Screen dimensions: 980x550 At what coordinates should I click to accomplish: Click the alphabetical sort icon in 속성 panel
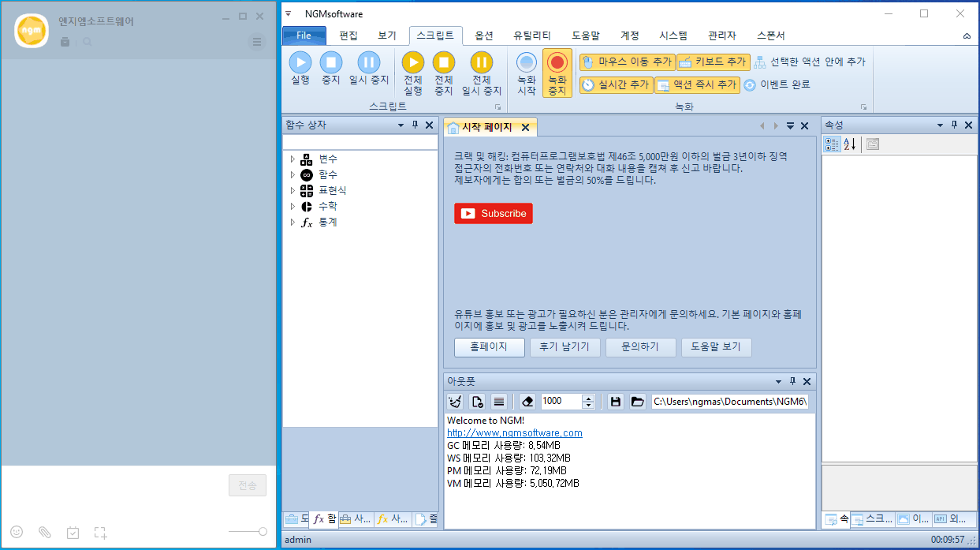coord(849,144)
